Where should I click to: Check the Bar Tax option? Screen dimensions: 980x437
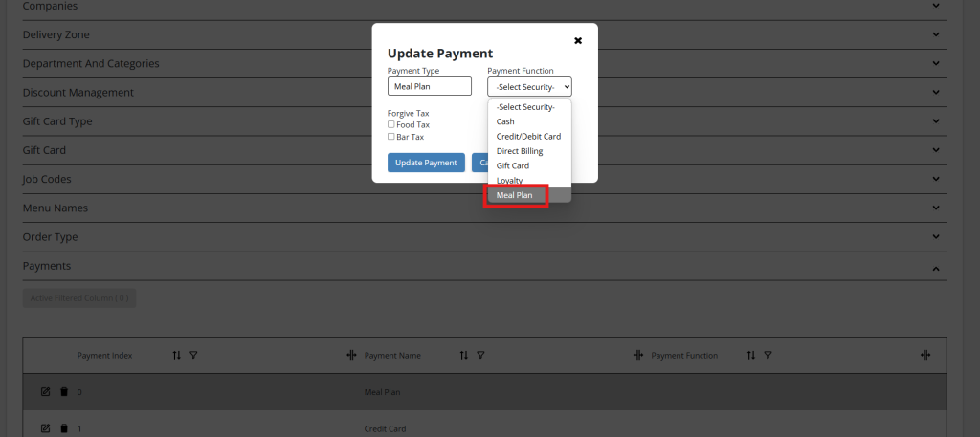(x=391, y=136)
